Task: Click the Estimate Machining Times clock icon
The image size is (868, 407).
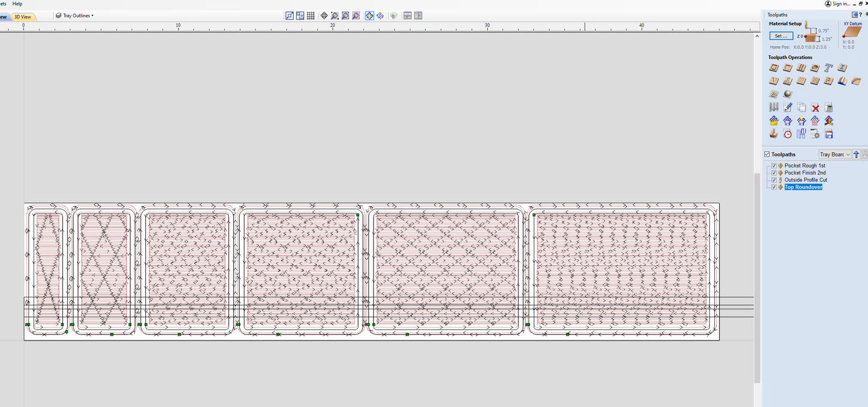Action: click(788, 134)
